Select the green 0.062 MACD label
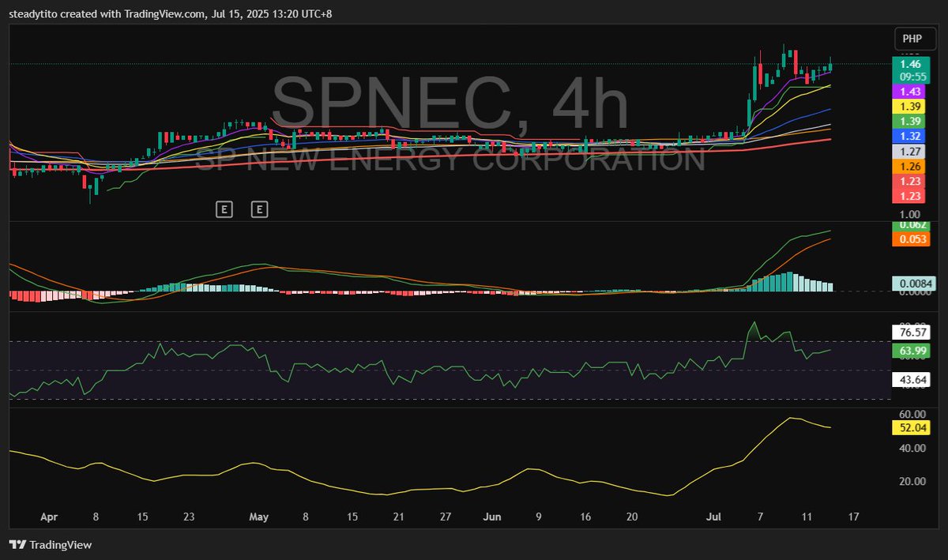The height and width of the screenshot is (560, 948). (x=910, y=225)
